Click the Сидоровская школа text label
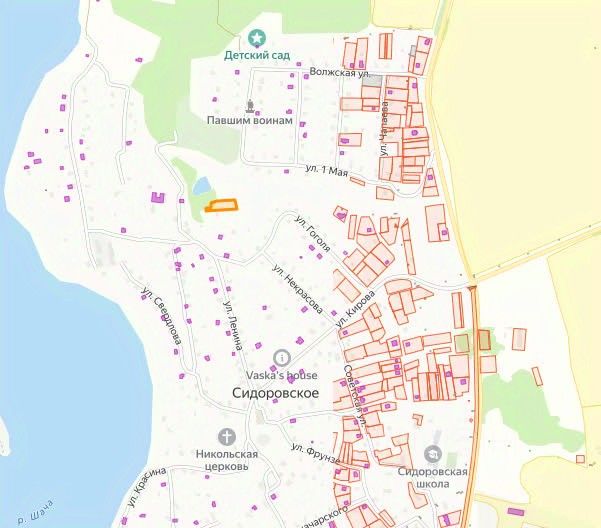The width and height of the screenshot is (601, 528). tap(432, 477)
